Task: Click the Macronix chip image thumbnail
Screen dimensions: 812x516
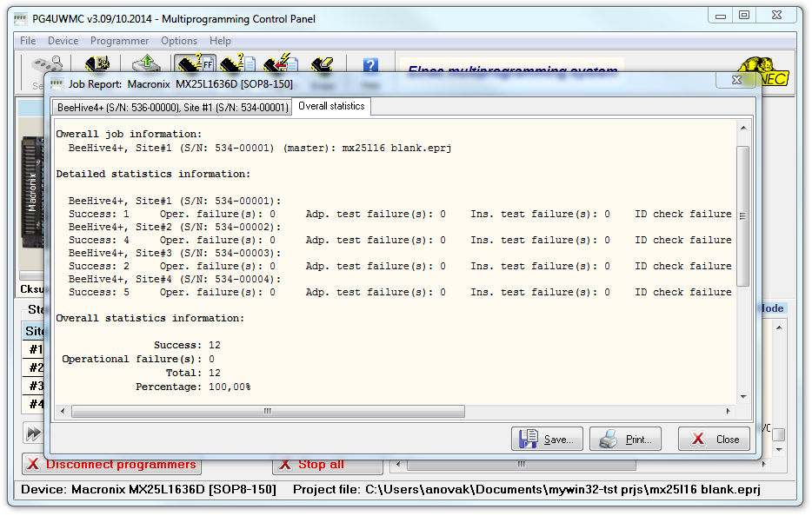Action: coord(32,193)
